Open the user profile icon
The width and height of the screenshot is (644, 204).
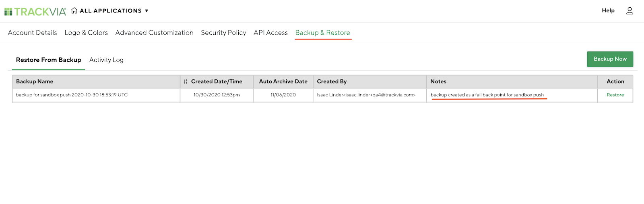click(630, 11)
